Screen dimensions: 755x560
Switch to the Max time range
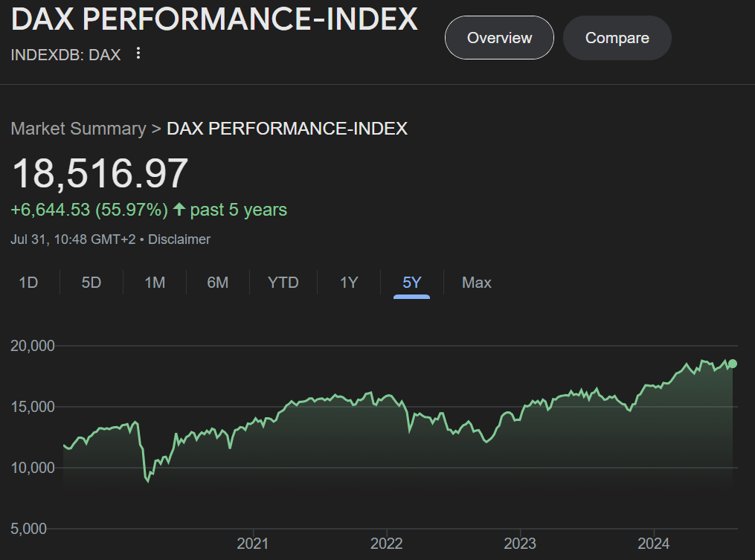[x=475, y=283]
